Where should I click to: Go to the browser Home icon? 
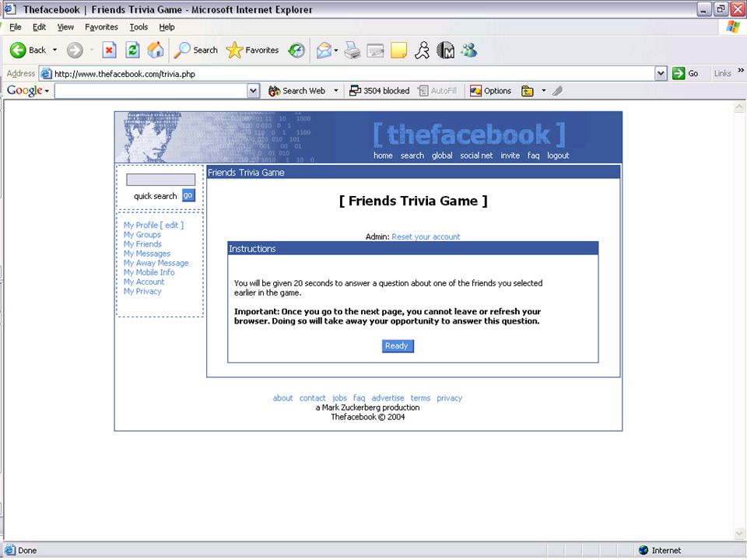(156, 50)
